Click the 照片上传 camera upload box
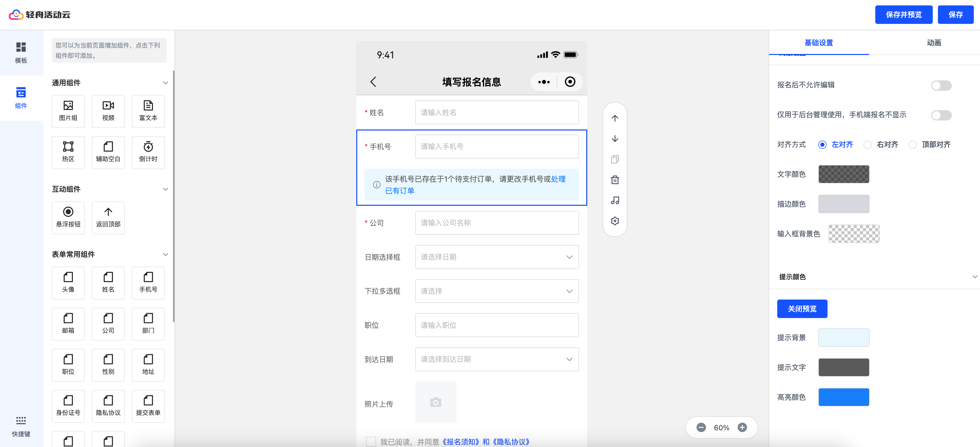The image size is (980, 447). coord(436,402)
